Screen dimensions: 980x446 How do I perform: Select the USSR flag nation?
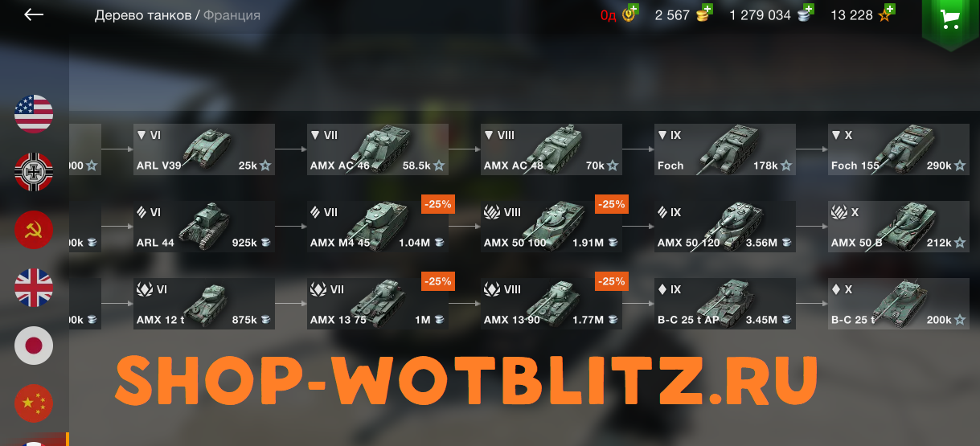coord(34,231)
